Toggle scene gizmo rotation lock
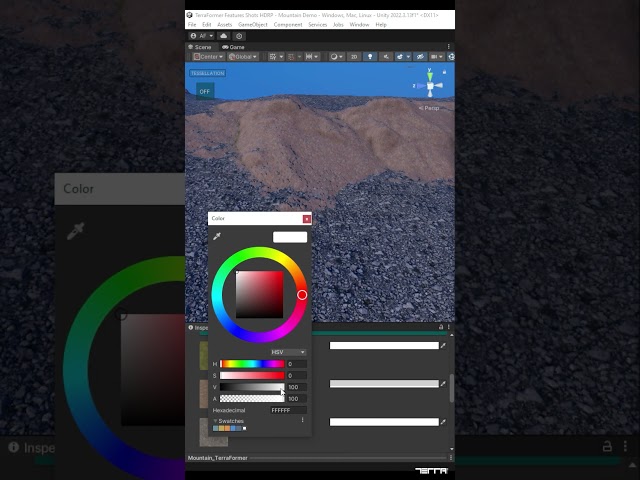Viewport: 640px width, 480px height. (444, 72)
